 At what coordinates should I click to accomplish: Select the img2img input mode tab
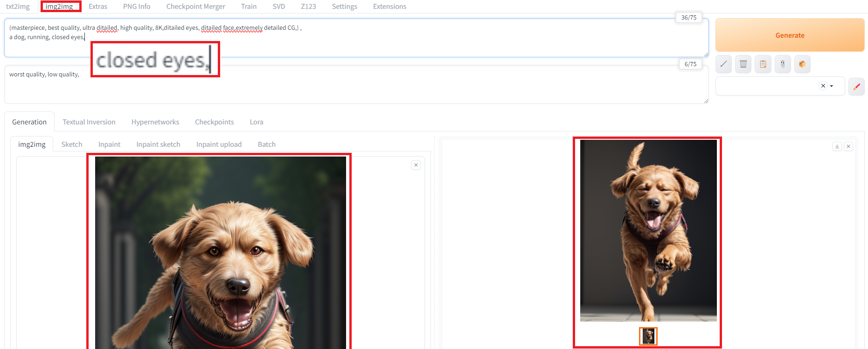coord(32,144)
